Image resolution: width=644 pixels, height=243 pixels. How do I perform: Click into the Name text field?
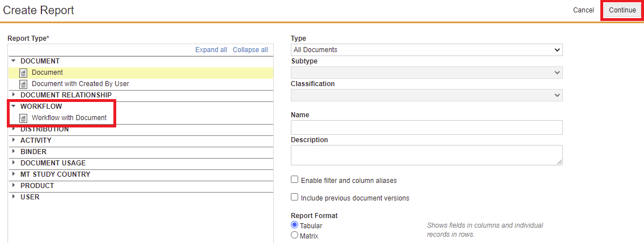pyautogui.click(x=426, y=127)
